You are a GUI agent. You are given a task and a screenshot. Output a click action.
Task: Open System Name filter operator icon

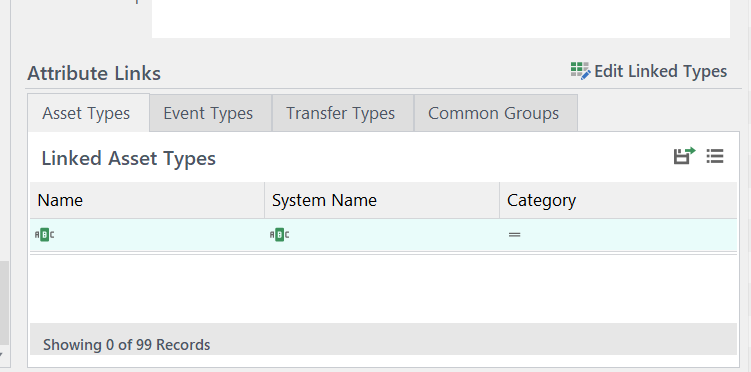pyautogui.click(x=279, y=235)
